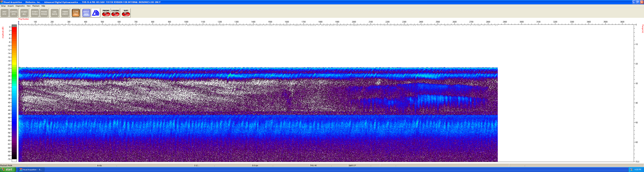
Task: Click the system tray icon beside clock
Action: pyautogui.click(x=631, y=169)
